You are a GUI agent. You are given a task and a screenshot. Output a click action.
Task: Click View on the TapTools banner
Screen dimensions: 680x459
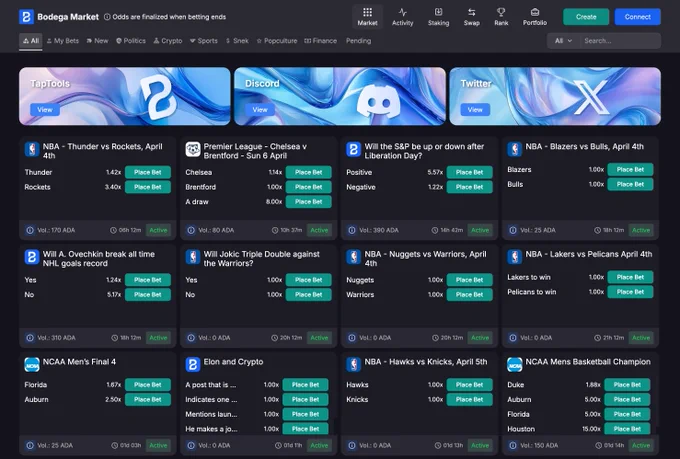pos(45,110)
